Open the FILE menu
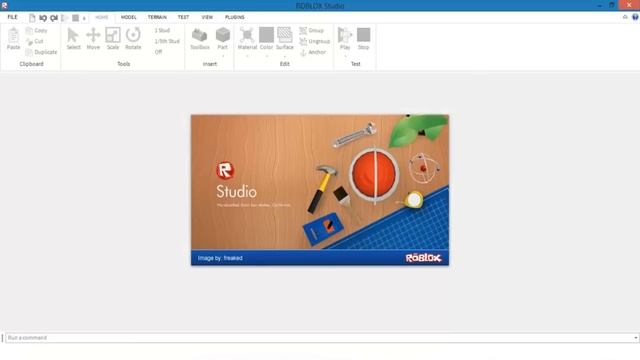 coord(12,17)
